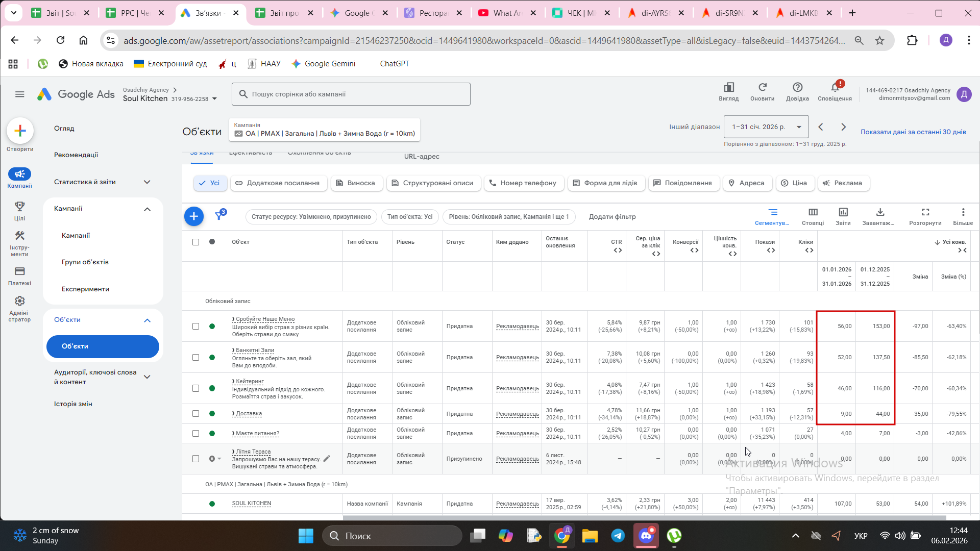Expand Статистика й звіти menu section
Screen dimensions: 980x551
click(x=147, y=182)
